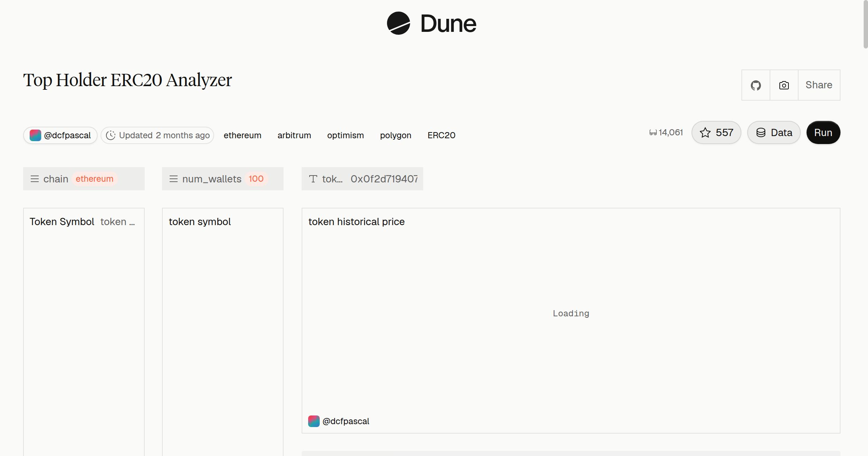Click the clock icon in Updated badge
The height and width of the screenshot is (456, 868).
pyautogui.click(x=111, y=135)
